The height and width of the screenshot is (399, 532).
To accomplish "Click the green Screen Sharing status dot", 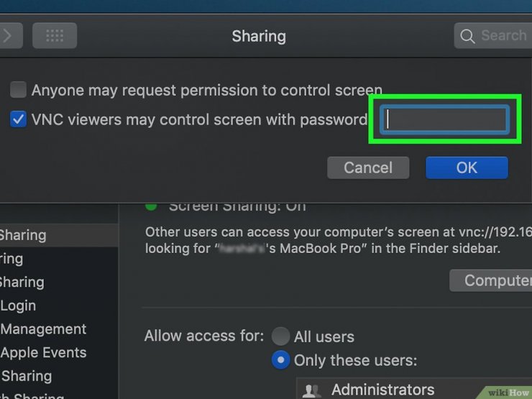I will (x=151, y=206).
